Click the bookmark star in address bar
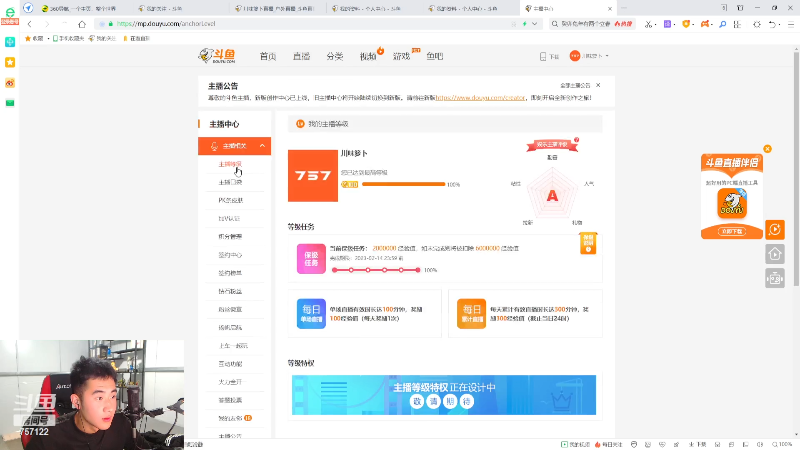The image size is (800, 450). [514, 24]
